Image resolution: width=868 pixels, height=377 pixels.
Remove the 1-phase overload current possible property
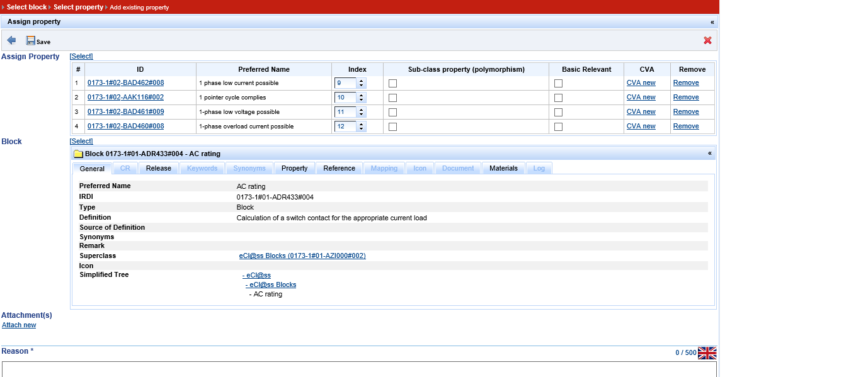tap(685, 127)
